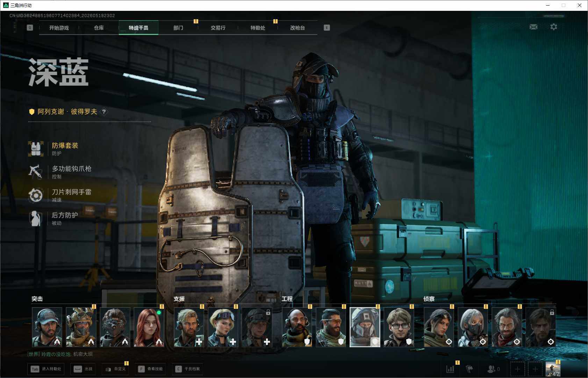Open the 干员档案 button
Screen dimensions: 588x378
187,369
